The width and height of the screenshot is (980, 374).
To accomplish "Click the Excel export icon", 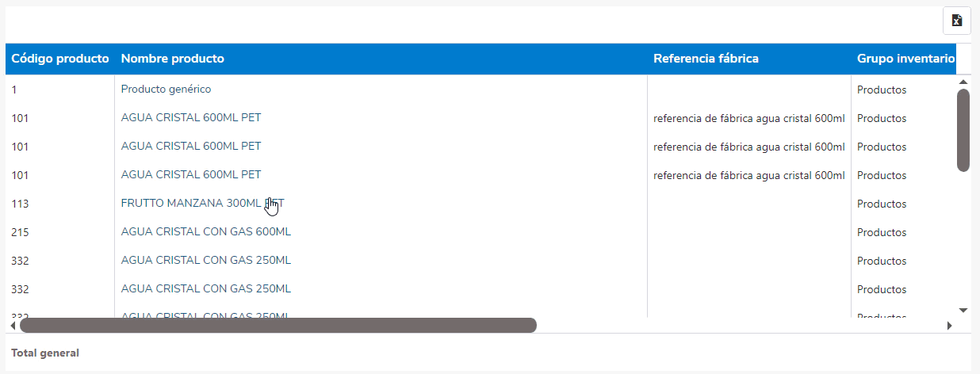I will click(956, 21).
